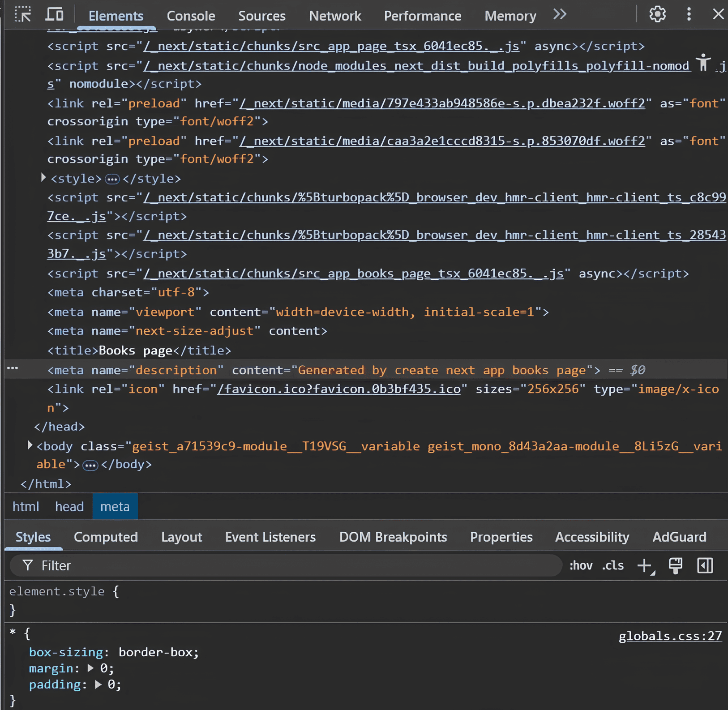The width and height of the screenshot is (728, 710).
Task: Click the accessibility figure floating icon
Action: (x=703, y=63)
